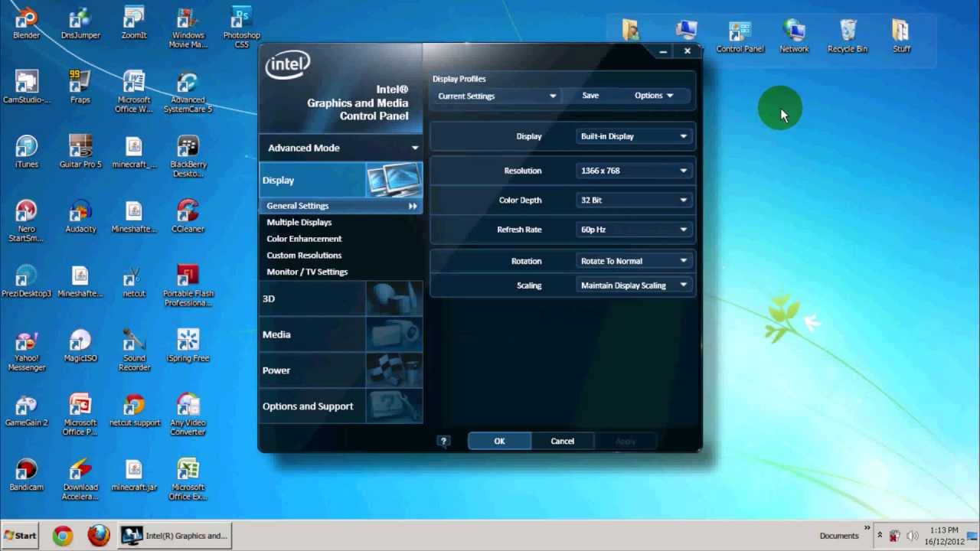Open PreziDesktop3 shortcut
This screenshot has width=980, height=551.
pos(26,280)
